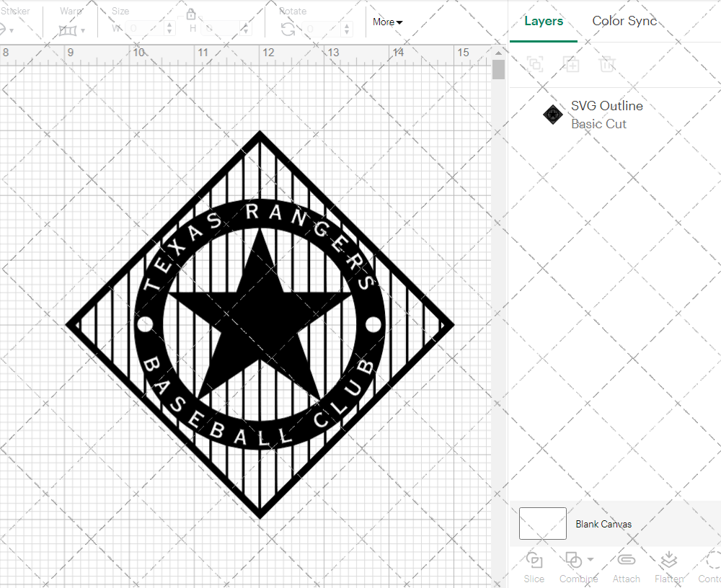Image resolution: width=721 pixels, height=588 pixels.
Task: Click the Contour icon
Action: point(712,561)
